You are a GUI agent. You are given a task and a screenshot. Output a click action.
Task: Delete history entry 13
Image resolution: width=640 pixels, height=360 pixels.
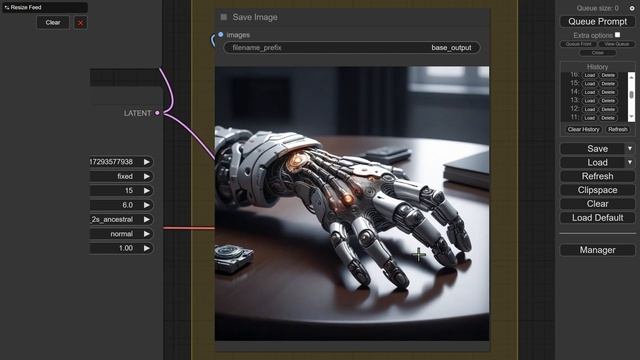click(x=608, y=101)
